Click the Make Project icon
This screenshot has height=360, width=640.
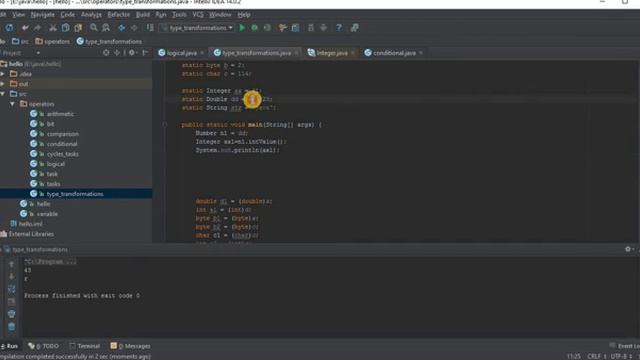click(x=150, y=28)
